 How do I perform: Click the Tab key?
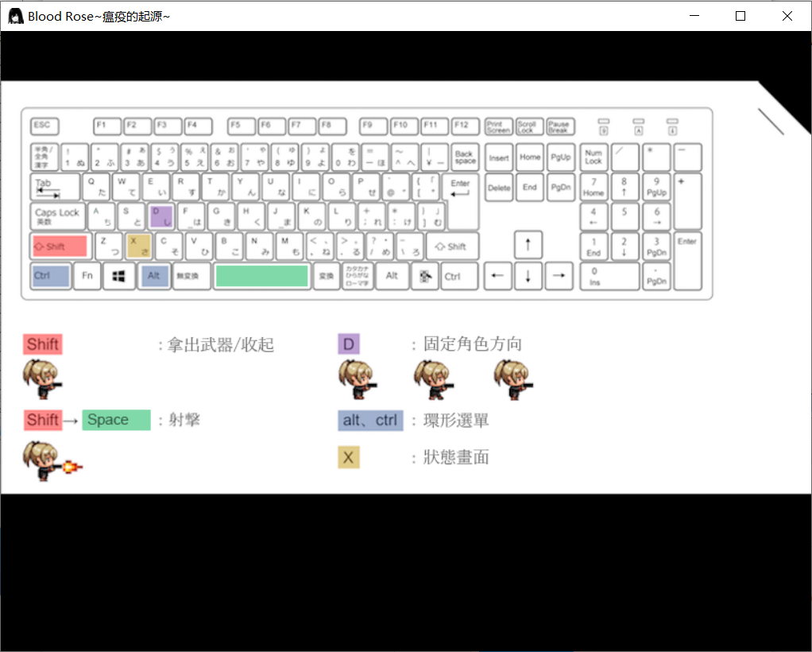tap(55, 187)
